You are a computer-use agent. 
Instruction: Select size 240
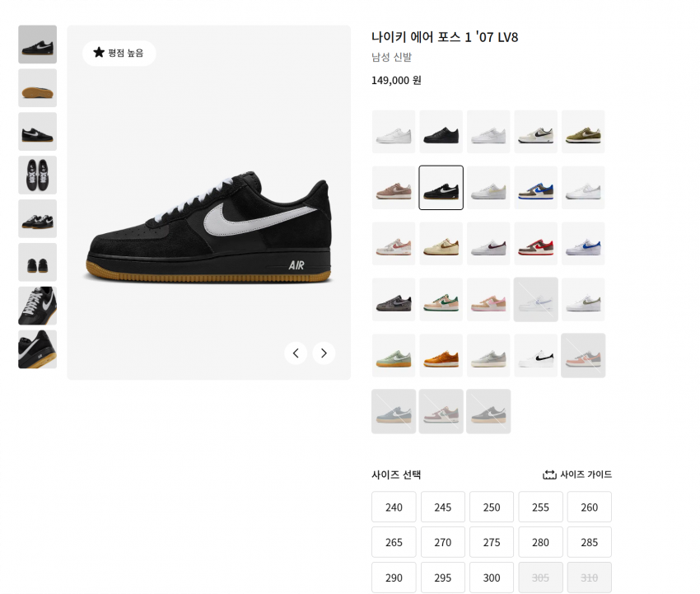coord(394,507)
